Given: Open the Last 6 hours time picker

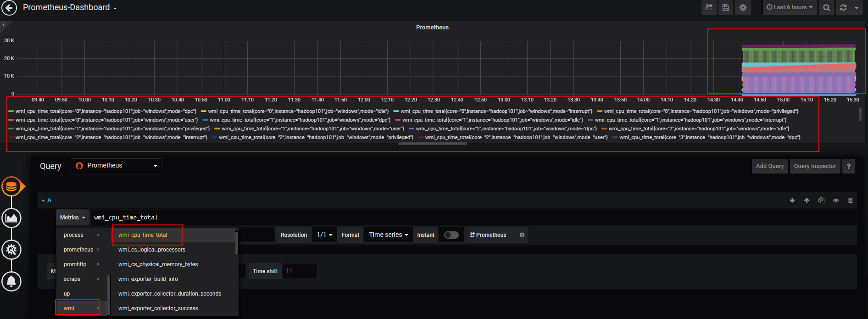Looking at the screenshot, I should [x=790, y=7].
